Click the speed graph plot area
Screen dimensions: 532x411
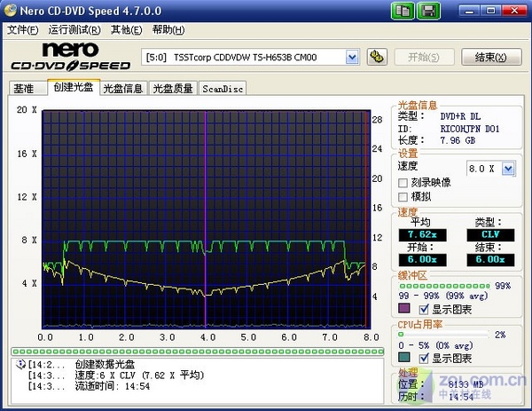pos(207,219)
